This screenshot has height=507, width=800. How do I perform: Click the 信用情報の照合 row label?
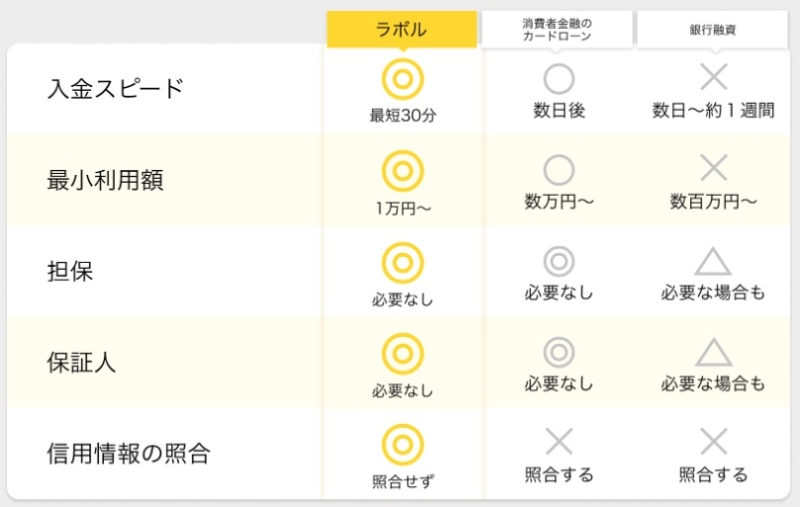129,453
